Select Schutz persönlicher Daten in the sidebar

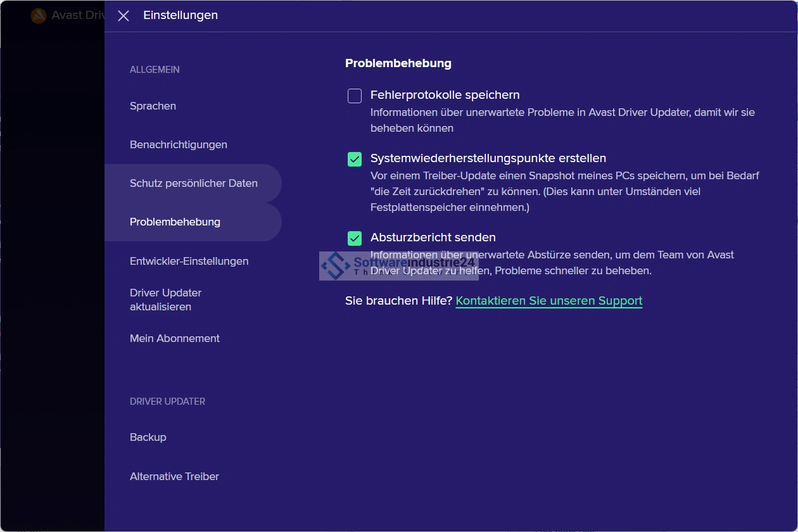coord(193,183)
